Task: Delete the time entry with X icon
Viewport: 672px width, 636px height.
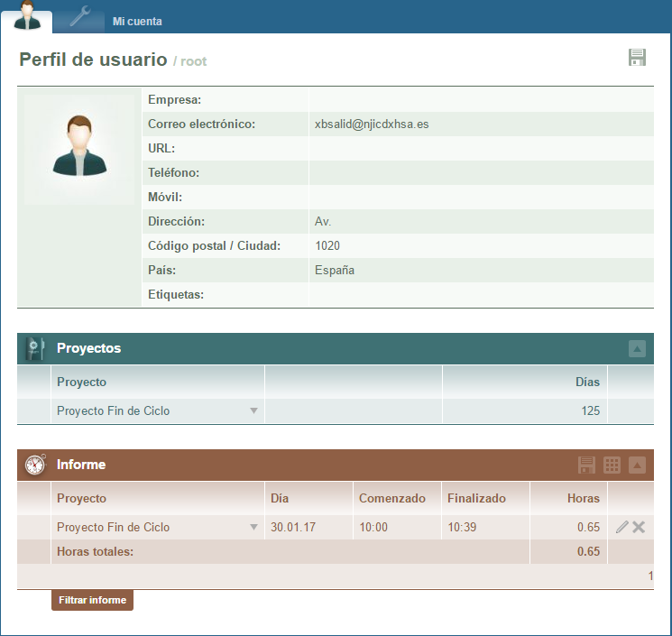Action: pos(639,527)
